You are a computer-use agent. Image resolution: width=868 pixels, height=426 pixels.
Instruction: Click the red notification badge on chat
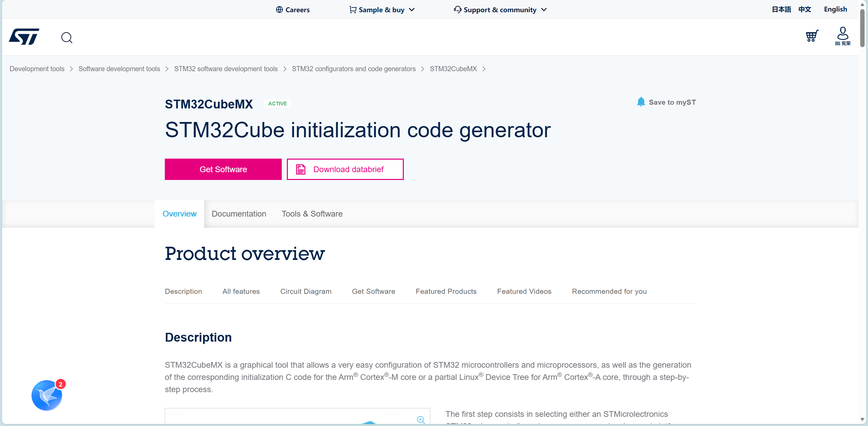(60, 384)
